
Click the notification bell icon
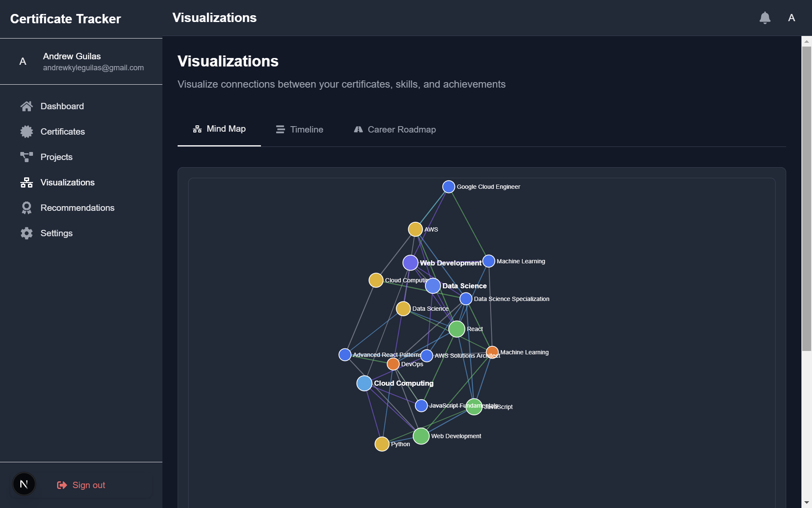(x=765, y=18)
